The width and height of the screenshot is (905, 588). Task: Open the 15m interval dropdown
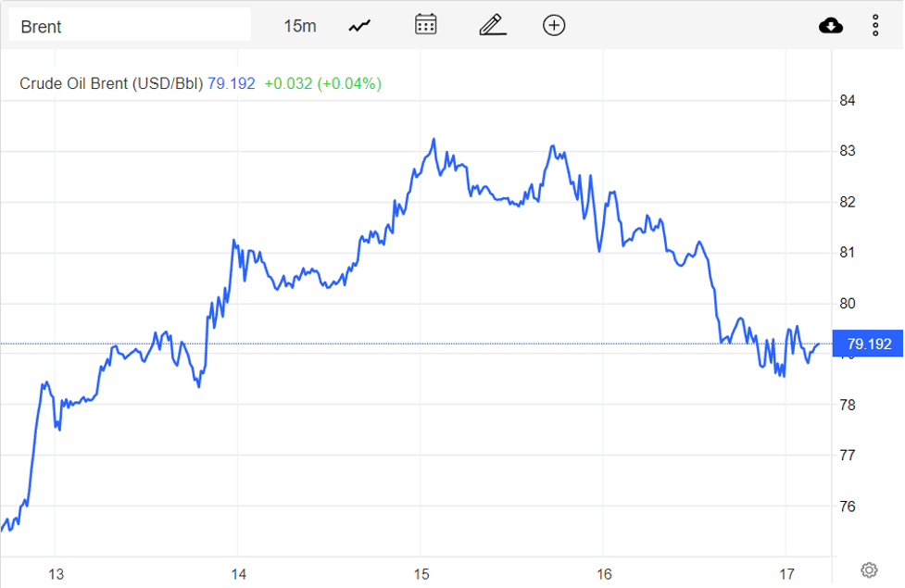(x=299, y=26)
